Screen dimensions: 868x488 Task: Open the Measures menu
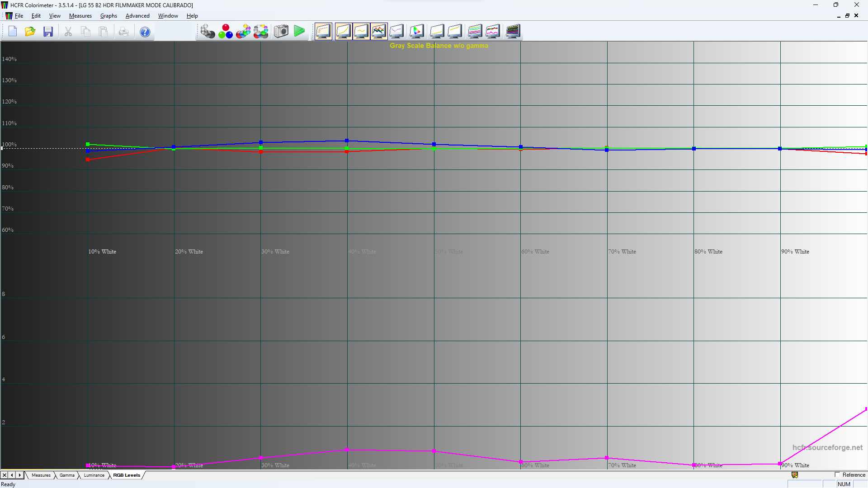click(x=80, y=15)
